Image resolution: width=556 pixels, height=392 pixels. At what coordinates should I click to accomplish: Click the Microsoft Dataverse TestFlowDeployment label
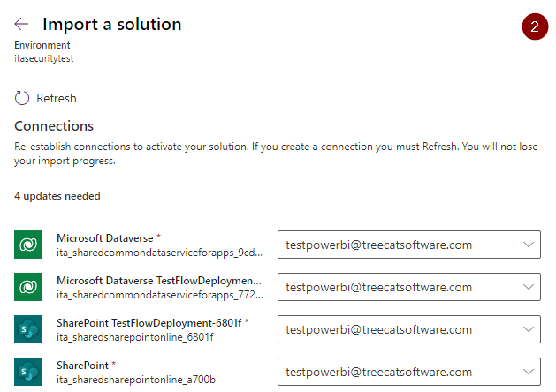tap(159, 281)
